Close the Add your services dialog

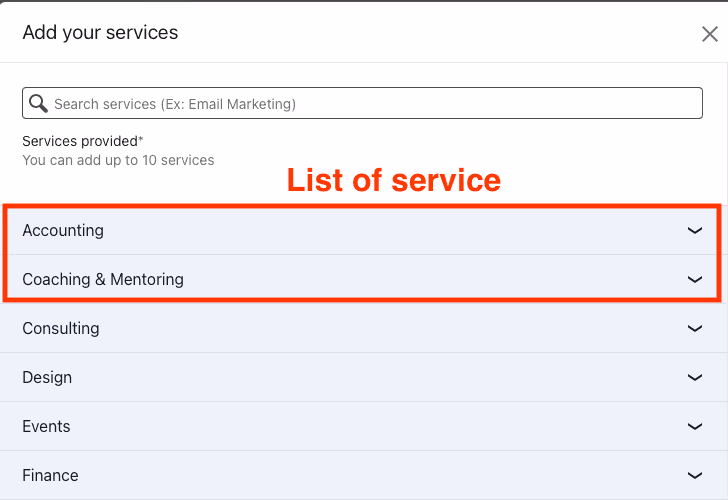pos(709,34)
